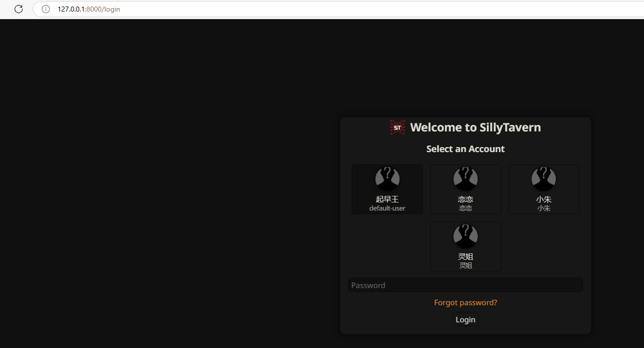Submit with the Login button

466,319
